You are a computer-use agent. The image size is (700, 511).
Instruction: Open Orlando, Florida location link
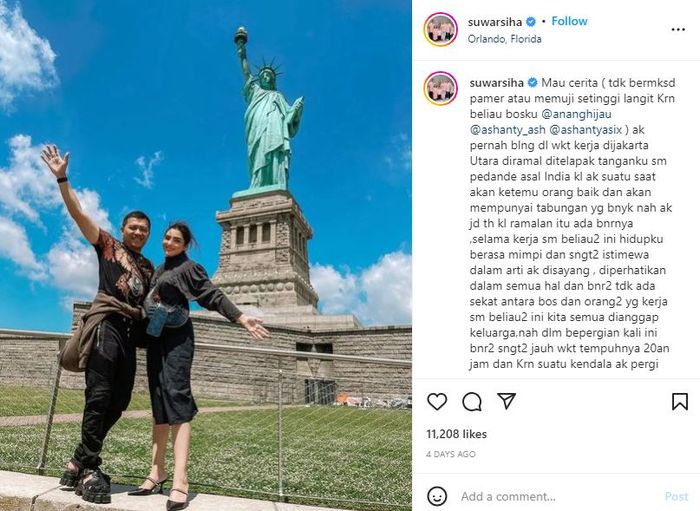click(x=504, y=39)
